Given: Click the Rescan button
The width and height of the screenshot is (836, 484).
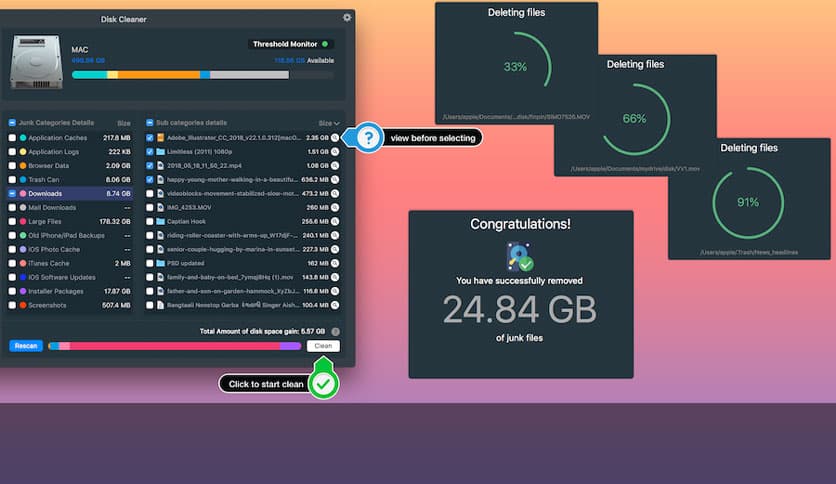Looking at the screenshot, I should pos(26,346).
